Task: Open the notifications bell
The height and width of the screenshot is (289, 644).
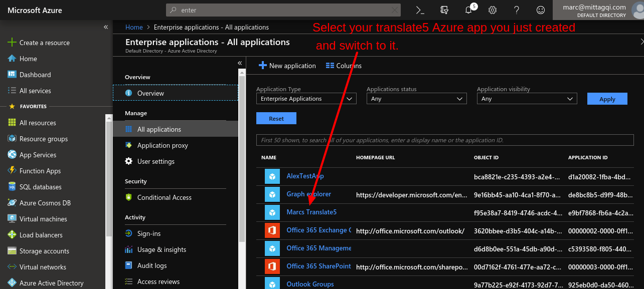Action: (468, 10)
